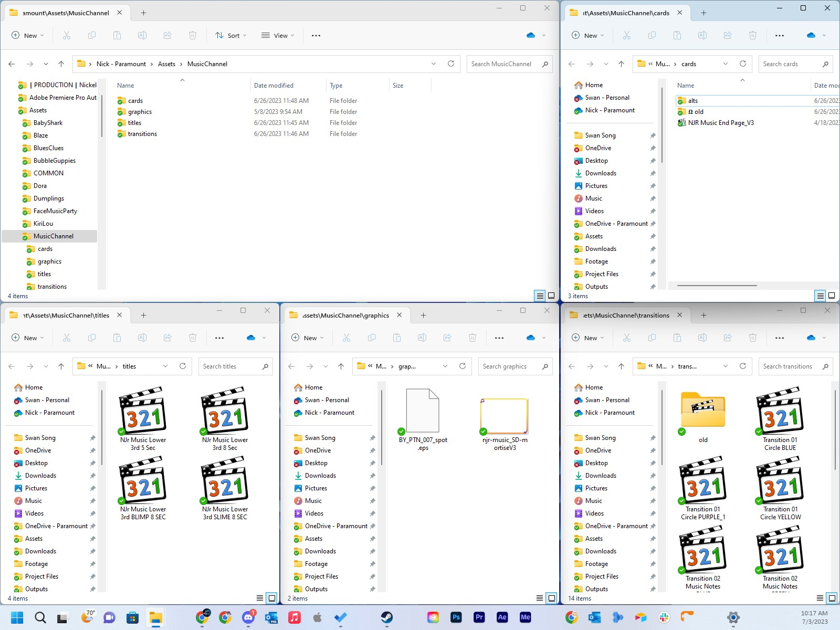Click the Share icon in the graphics window toolbar

pyautogui.click(x=447, y=338)
